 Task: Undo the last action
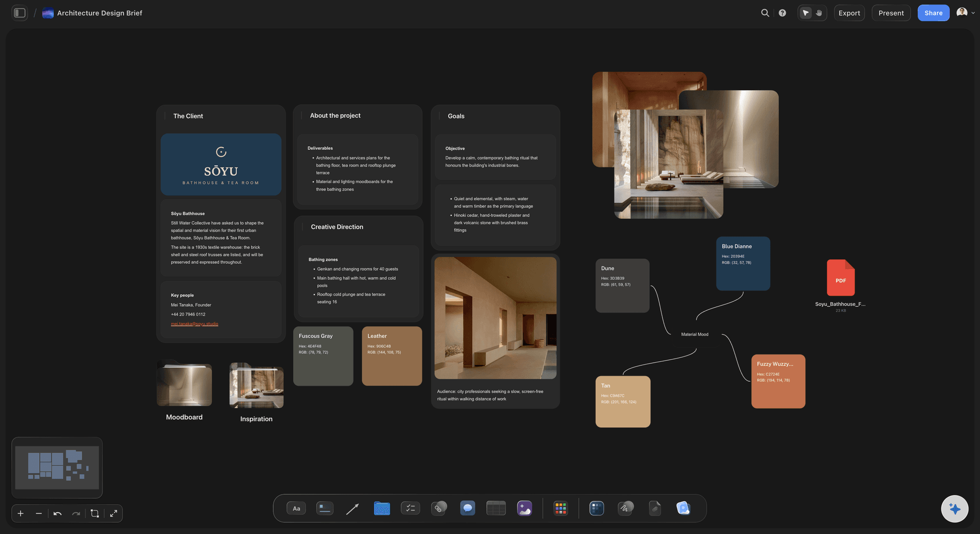57,513
